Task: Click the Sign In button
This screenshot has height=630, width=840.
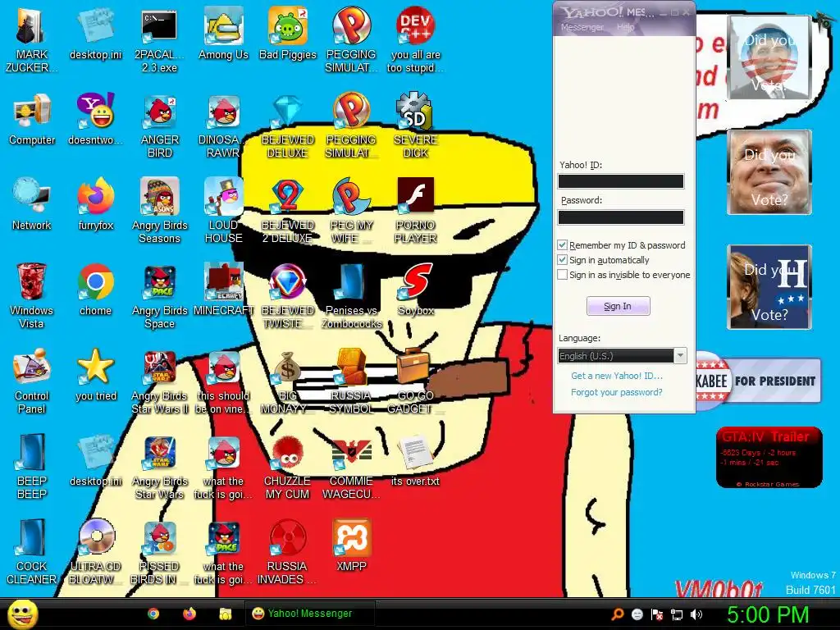Action: coord(619,307)
